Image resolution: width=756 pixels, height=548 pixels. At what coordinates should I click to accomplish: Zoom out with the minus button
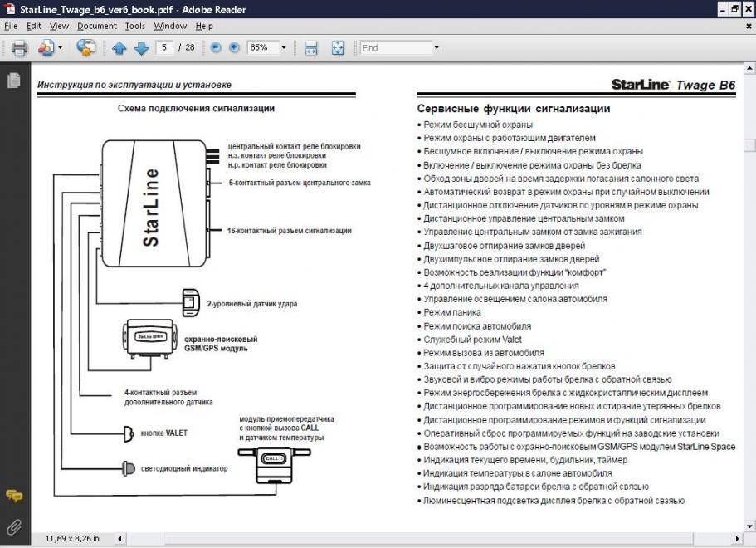pyautogui.click(x=216, y=47)
